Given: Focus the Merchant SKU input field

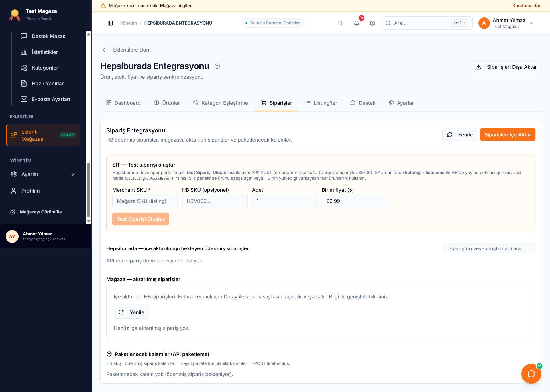Looking at the screenshot, I should tap(145, 201).
